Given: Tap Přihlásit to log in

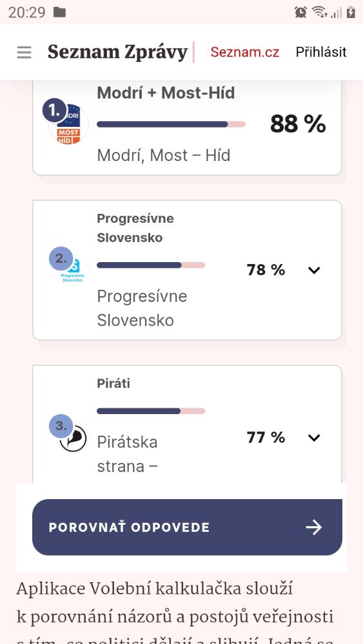Looking at the screenshot, I should pyautogui.click(x=321, y=52).
